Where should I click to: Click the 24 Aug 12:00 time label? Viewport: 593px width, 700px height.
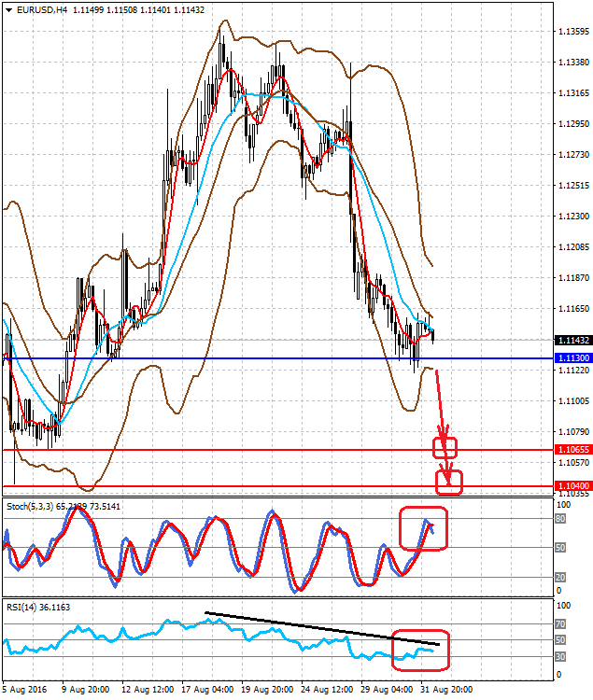point(327,690)
